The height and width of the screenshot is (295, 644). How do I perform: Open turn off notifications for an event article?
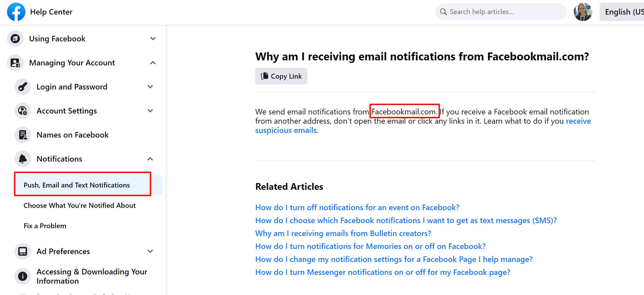click(x=357, y=208)
